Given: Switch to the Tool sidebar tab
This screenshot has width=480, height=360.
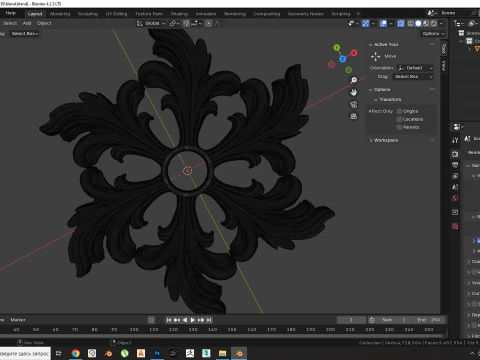Looking at the screenshot, I should click(x=444, y=49).
